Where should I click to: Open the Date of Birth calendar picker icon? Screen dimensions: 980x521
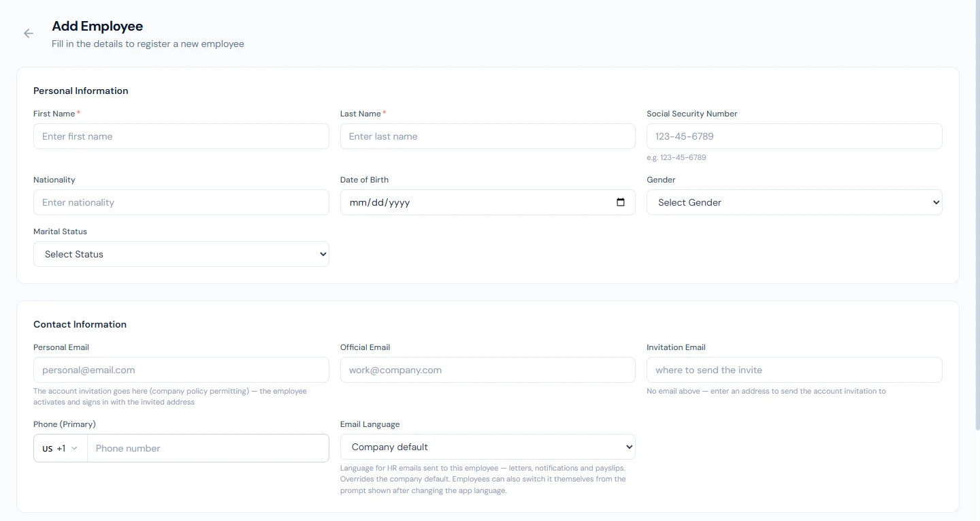click(x=620, y=202)
